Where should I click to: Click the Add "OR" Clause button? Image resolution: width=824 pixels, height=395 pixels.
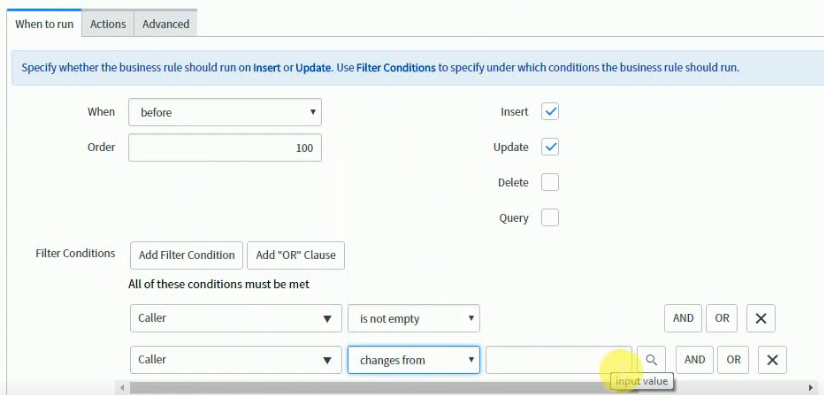tap(295, 255)
